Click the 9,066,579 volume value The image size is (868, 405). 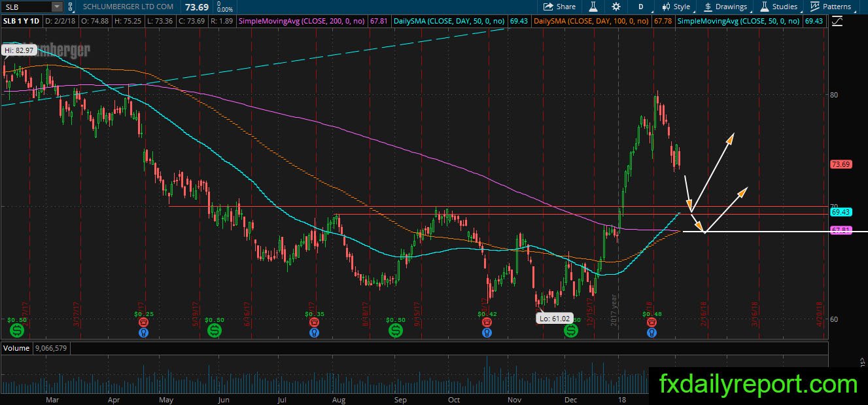[x=50, y=348]
